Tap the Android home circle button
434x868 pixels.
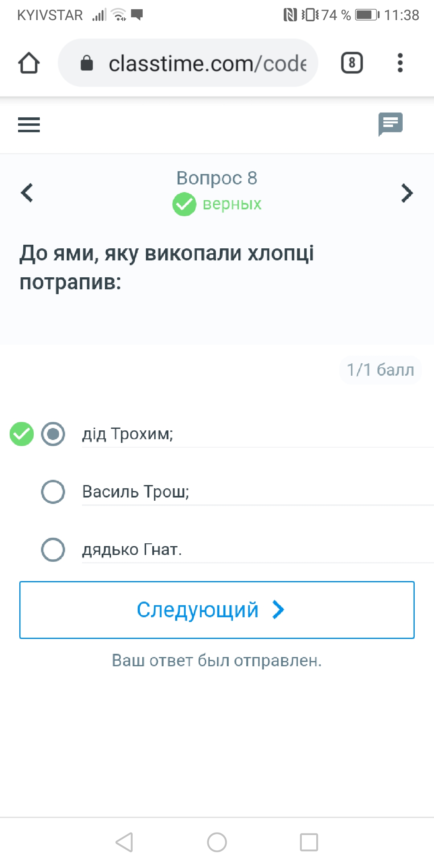[x=217, y=842]
